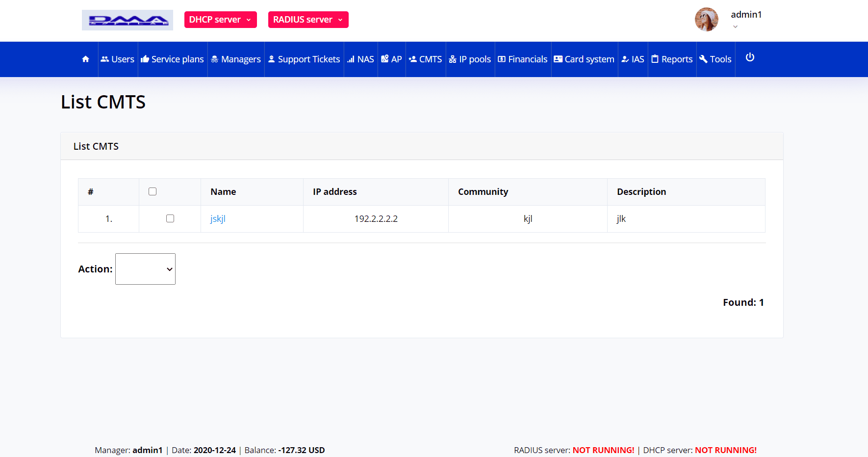Click the Card system icon

click(558, 59)
